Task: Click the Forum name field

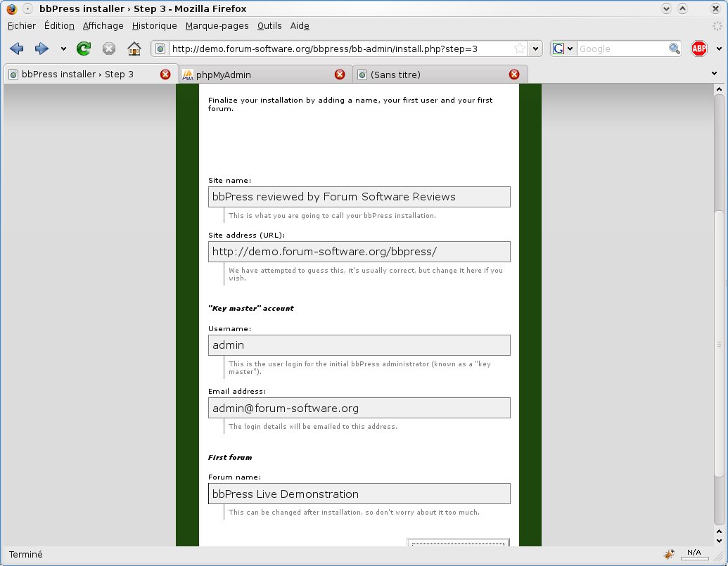Action: tap(359, 494)
